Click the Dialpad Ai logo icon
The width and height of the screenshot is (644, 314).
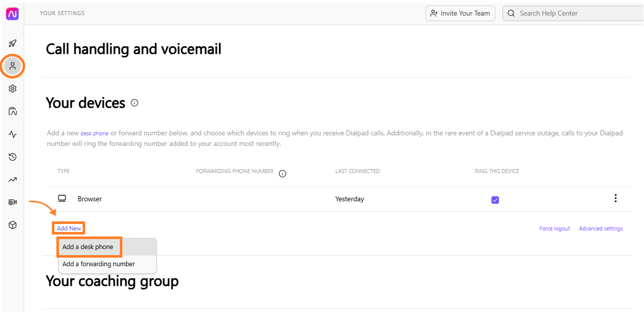click(x=12, y=14)
